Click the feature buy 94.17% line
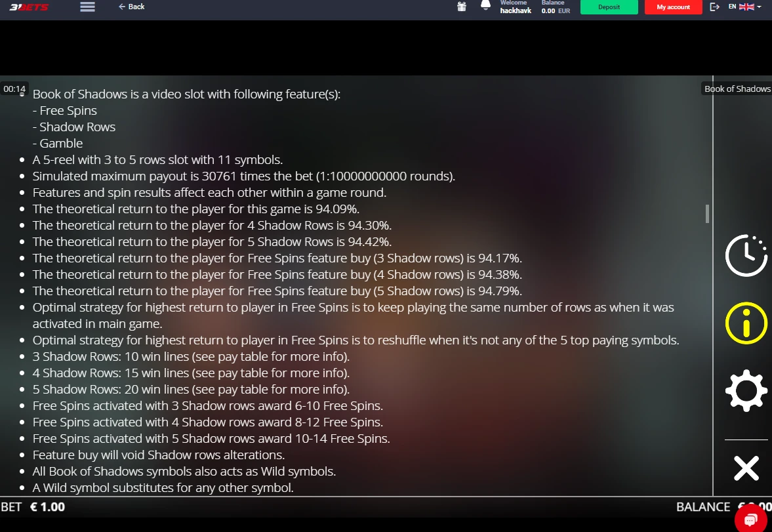The height and width of the screenshot is (532, 772). 277,258
